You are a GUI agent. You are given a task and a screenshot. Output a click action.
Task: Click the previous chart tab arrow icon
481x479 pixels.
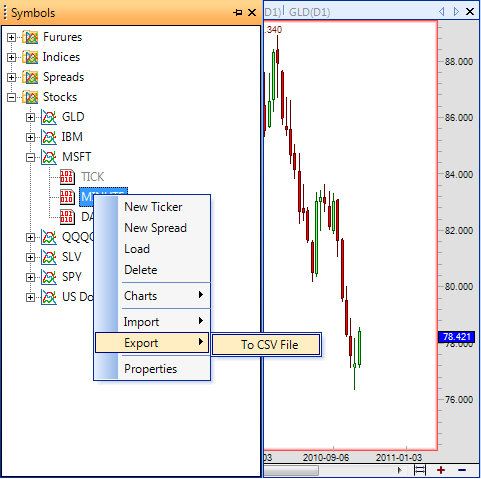[x=442, y=12]
